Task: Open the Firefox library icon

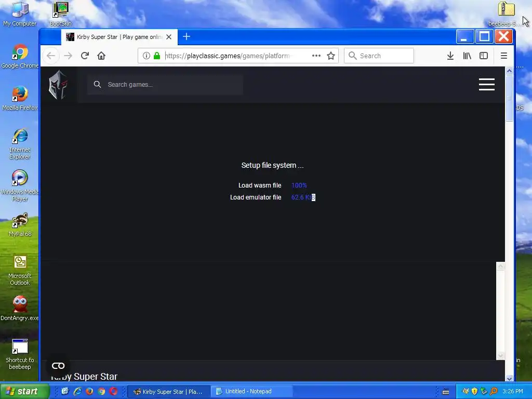Action: tap(467, 56)
